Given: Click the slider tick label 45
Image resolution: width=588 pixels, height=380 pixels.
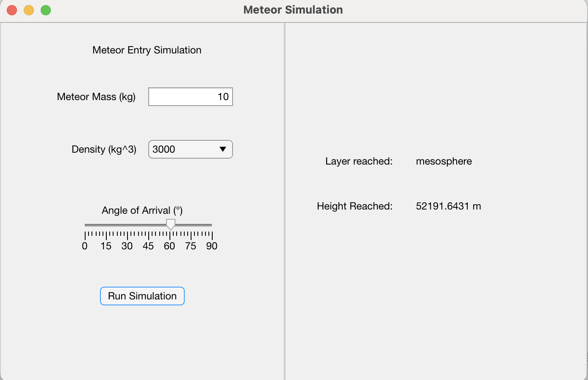Looking at the screenshot, I should (148, 246).
